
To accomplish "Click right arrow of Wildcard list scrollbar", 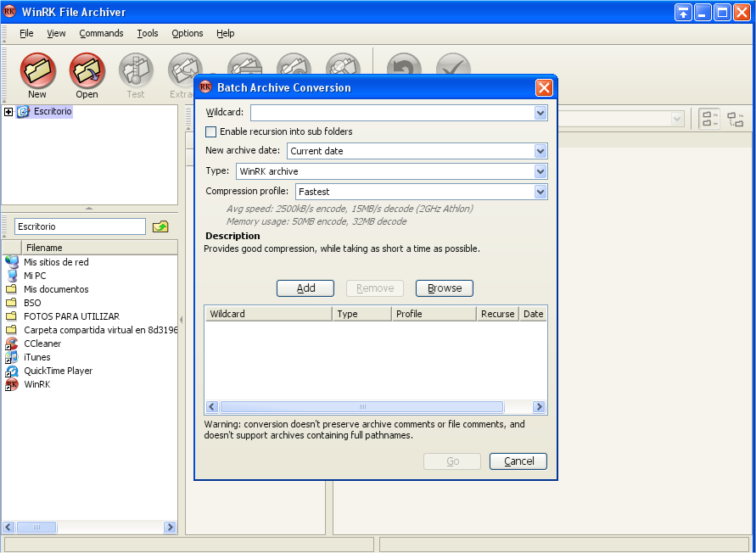I will click(x=539, y=407).
